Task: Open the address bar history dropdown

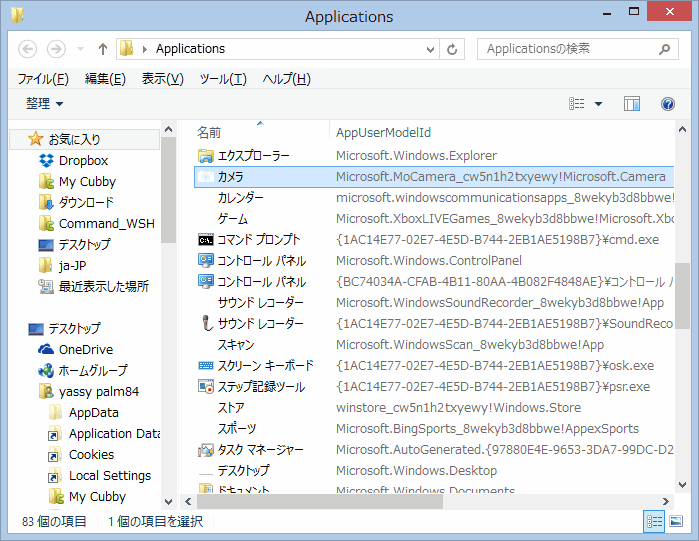Action: click(430, 49)
